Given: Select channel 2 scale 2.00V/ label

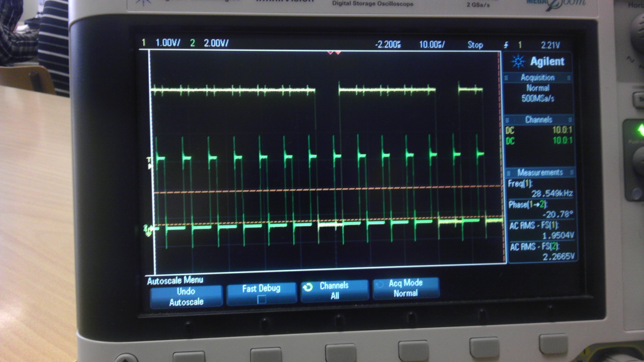Looking at the screenshot, I should click(x=216, y=43).
